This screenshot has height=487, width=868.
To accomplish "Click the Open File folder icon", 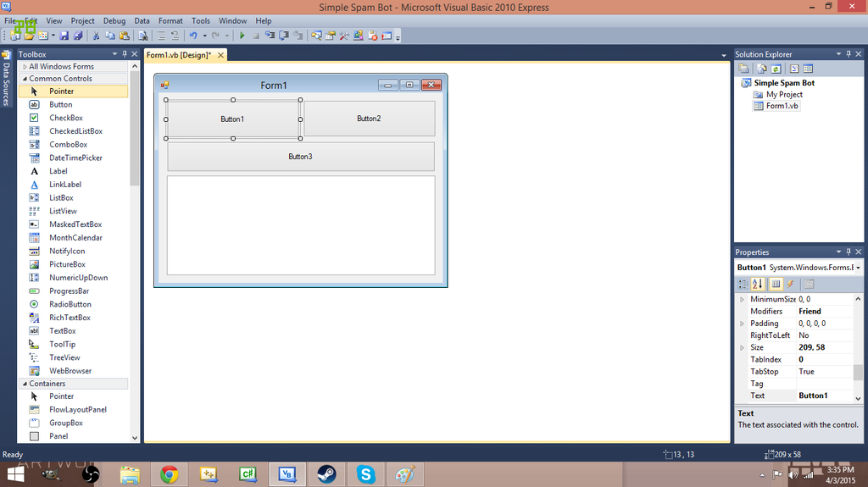I will click(30, 36).
